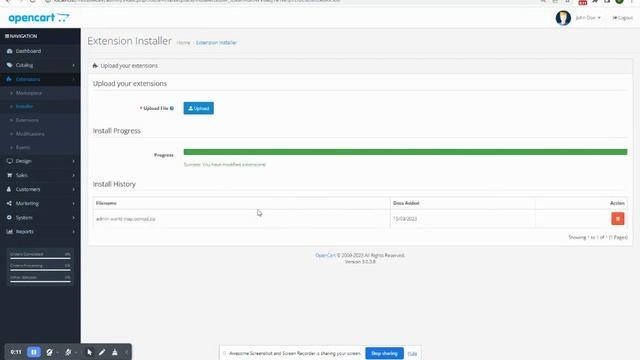Click the Catalog tag icon

(x=9, y=65)
